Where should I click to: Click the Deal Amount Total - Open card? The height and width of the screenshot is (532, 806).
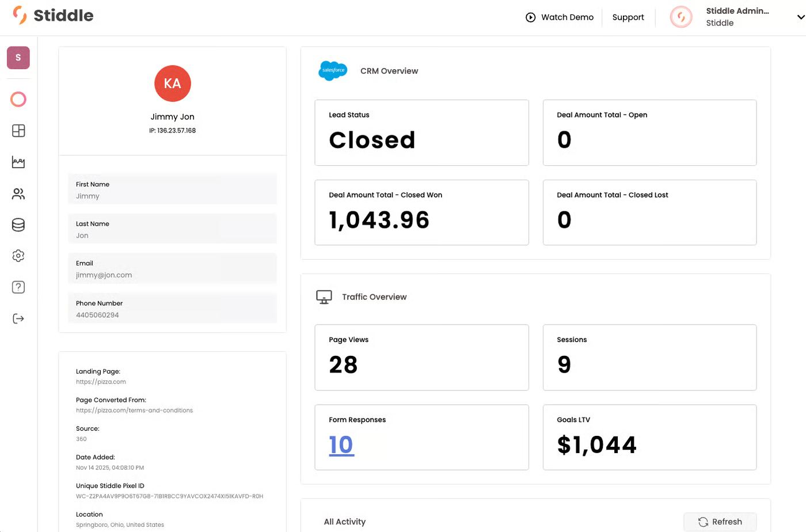tap(649, 133)
